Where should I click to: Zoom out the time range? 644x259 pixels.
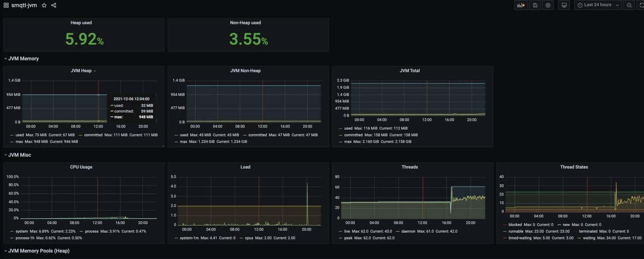pos(629,5)
